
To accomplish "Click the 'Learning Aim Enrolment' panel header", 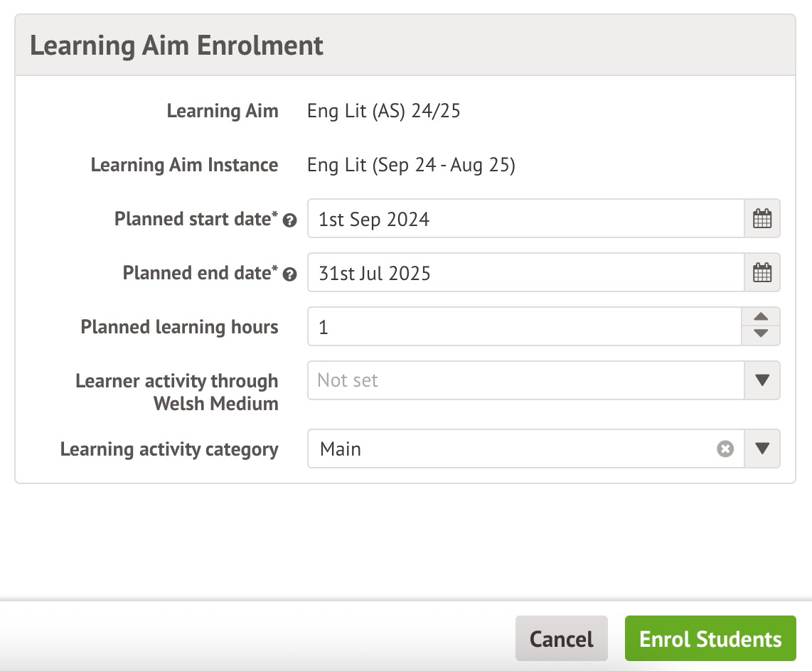I will click(176, 45).
